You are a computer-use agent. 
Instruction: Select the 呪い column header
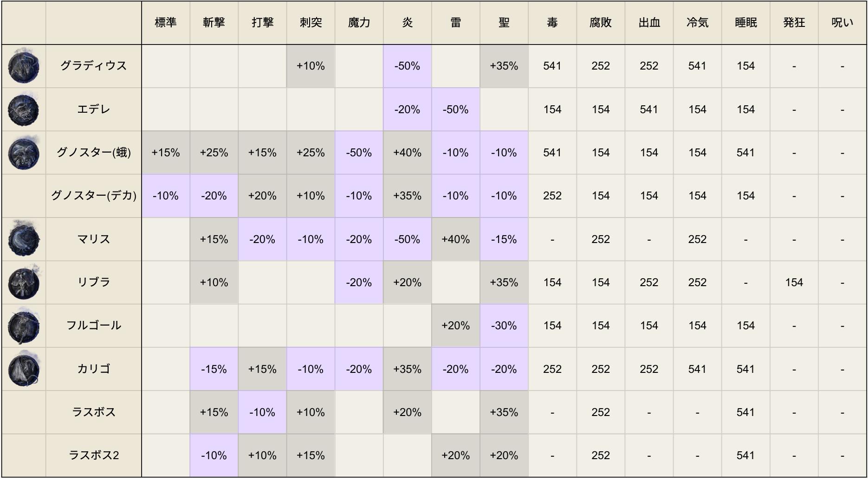(842, 23)
